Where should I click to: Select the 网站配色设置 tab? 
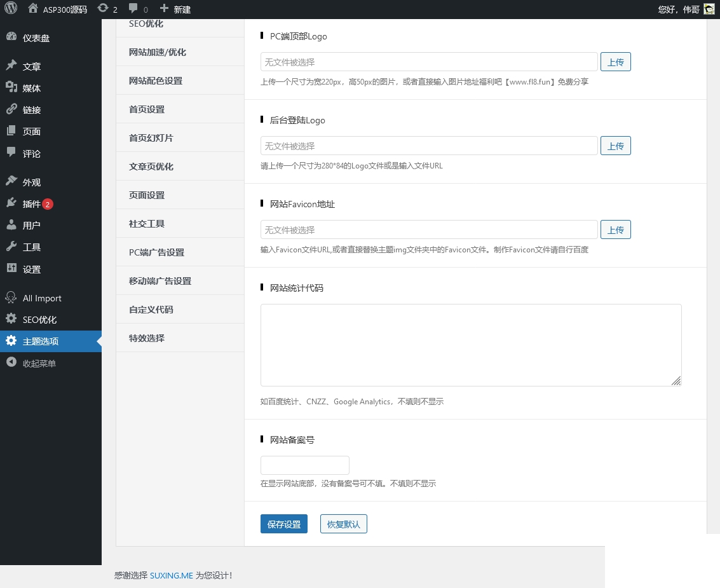pyautogui.click(x=156, y=81)
